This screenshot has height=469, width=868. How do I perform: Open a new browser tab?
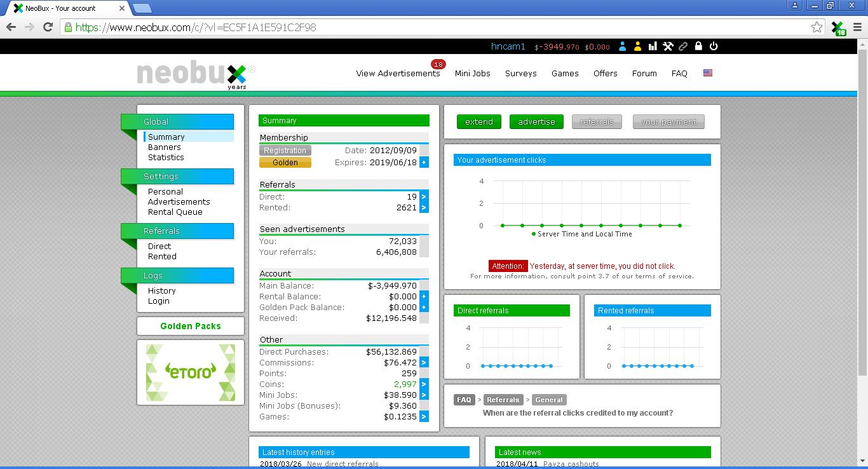[143, 8]
